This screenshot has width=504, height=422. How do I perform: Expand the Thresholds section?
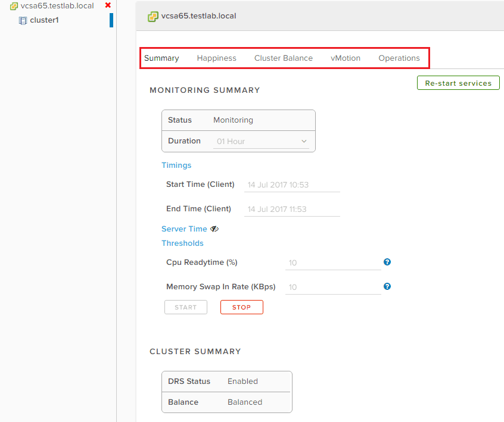pyautogui.click(x=182, y=243)
